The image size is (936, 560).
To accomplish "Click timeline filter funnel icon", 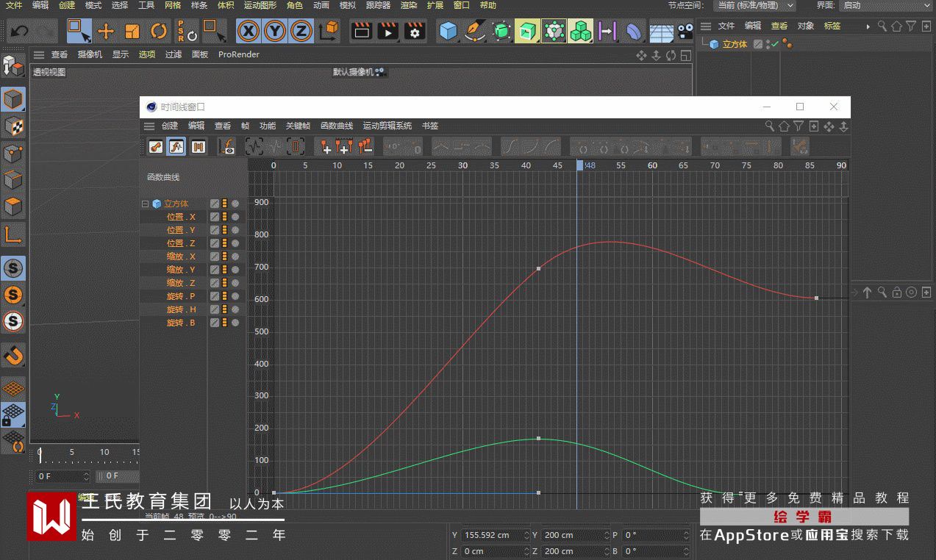I will [x=799, y=126].
